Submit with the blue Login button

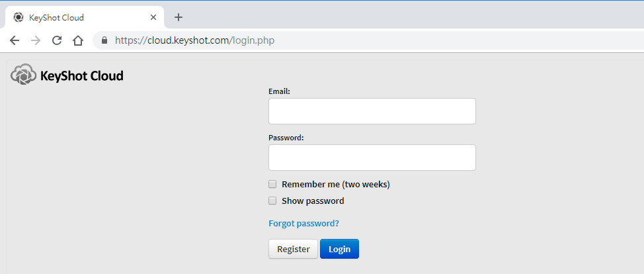340,249
